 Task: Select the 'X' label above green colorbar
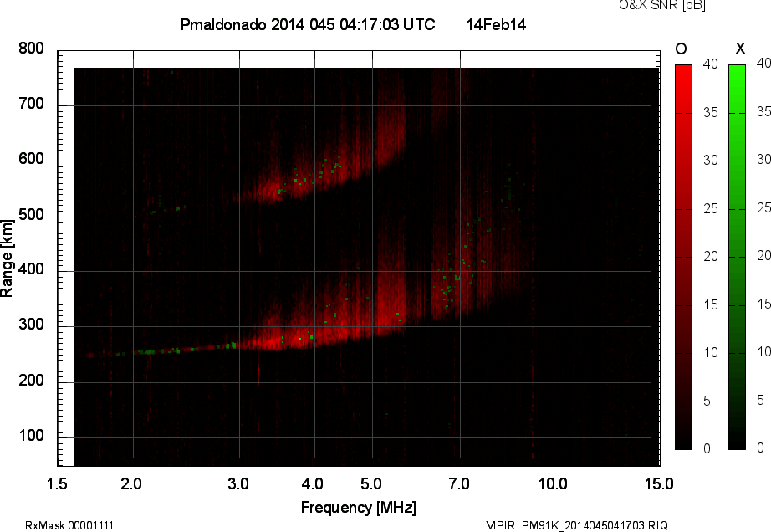click(740, 49)
